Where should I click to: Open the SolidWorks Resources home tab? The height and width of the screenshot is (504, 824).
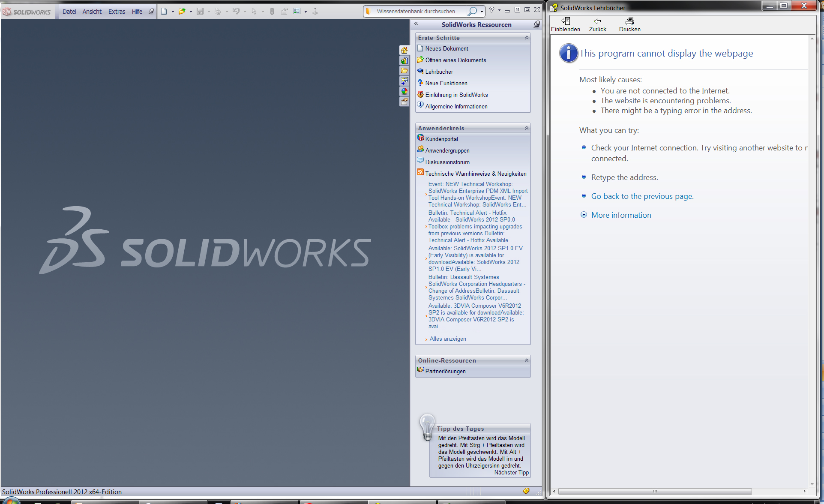tap(404, 50)
